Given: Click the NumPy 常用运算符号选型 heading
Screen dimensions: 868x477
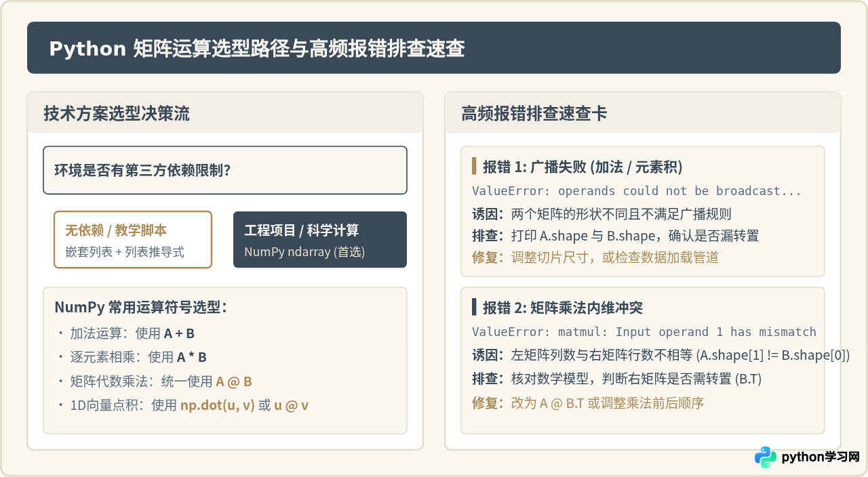Looking at the screenshot, I should click(x=140, y=307).
